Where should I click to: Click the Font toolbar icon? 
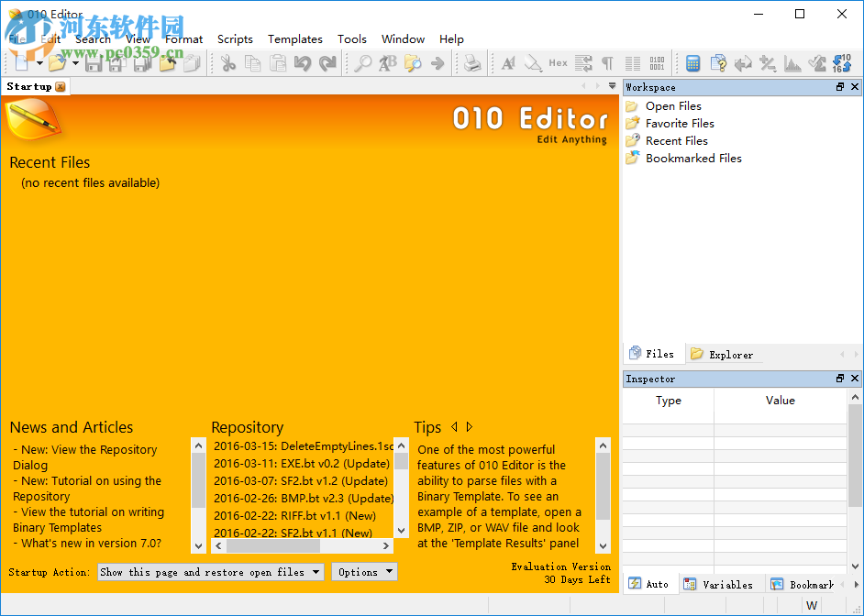tap(508, 63)
